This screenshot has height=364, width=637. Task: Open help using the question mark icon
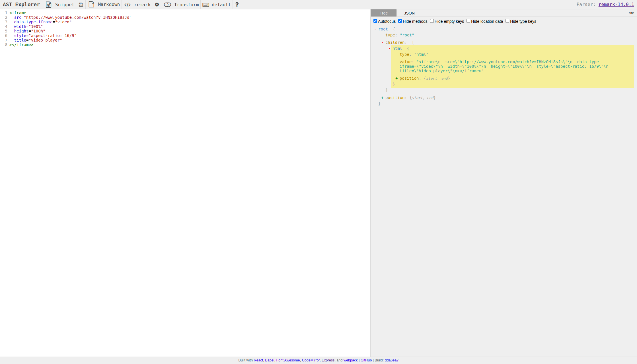click(x=237, y=5)
